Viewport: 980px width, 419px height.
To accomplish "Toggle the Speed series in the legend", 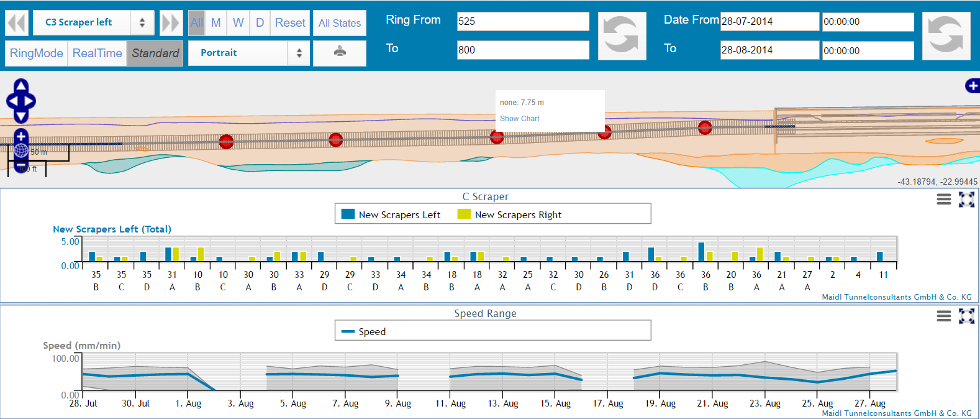I will pyautogui.click(x=365, y=331).
